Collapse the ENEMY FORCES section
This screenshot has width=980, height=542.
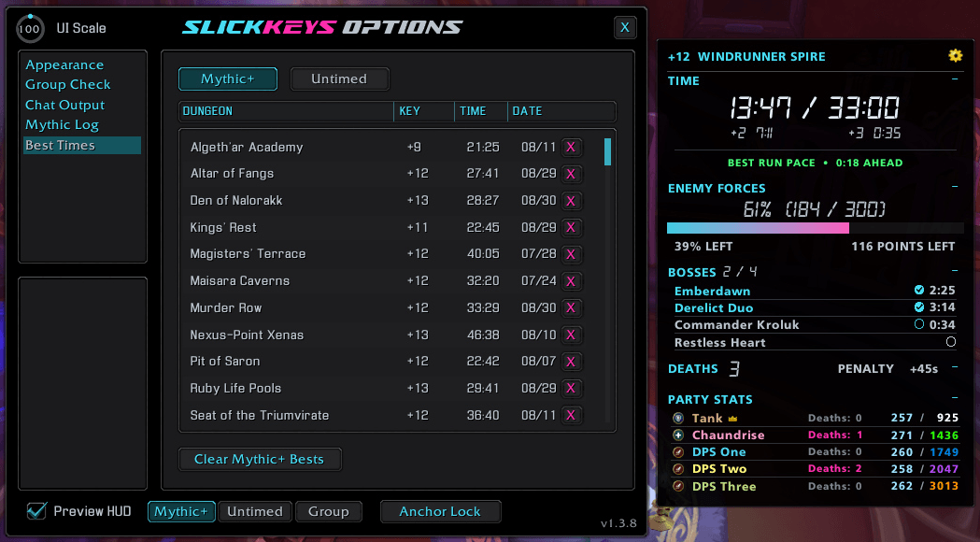click(955, 186)
